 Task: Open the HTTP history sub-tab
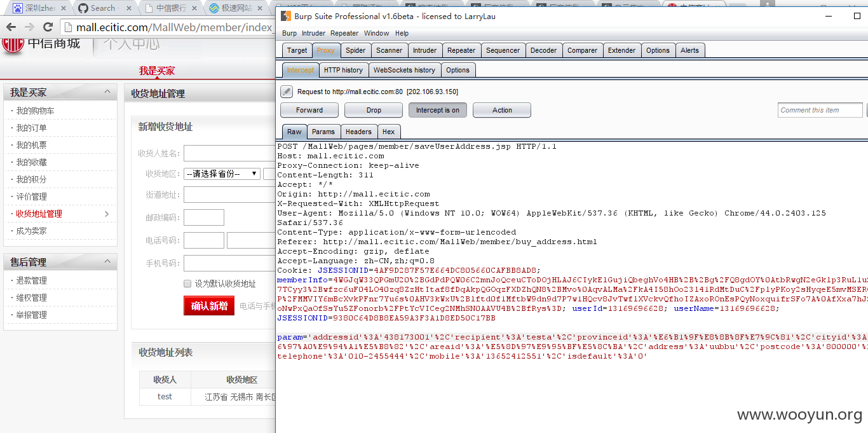click(343, 70)
